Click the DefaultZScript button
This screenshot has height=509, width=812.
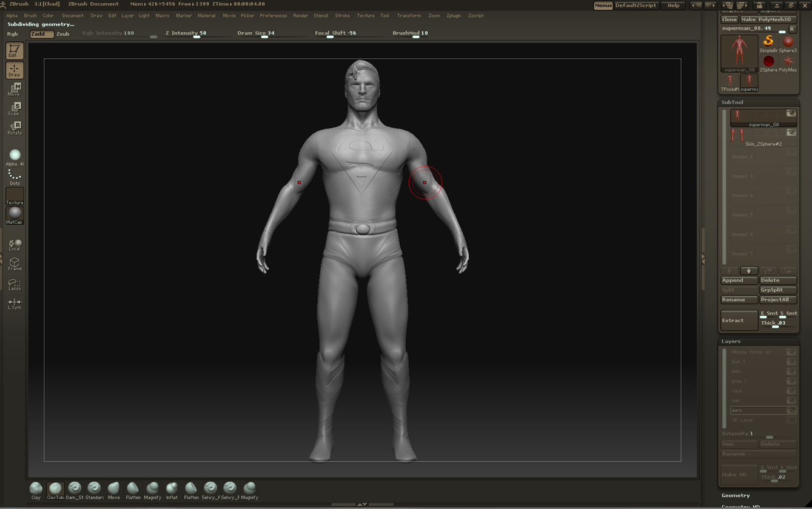point(636,5)
